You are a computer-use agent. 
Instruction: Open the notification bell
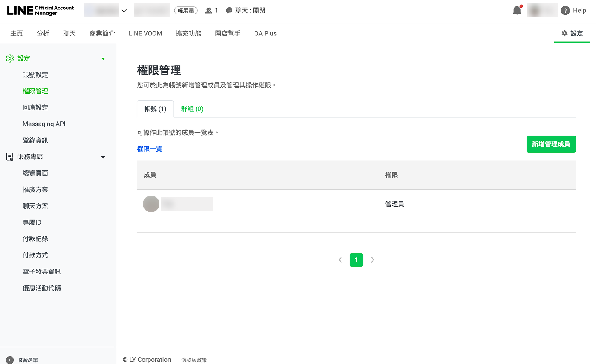tap(517, 11)
